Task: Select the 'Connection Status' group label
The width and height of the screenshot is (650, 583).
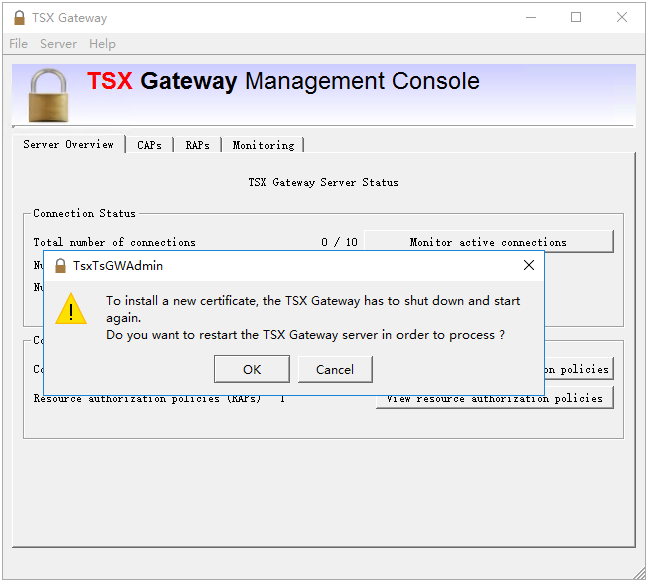Action: pyautogui.click(x=84, y=213)
